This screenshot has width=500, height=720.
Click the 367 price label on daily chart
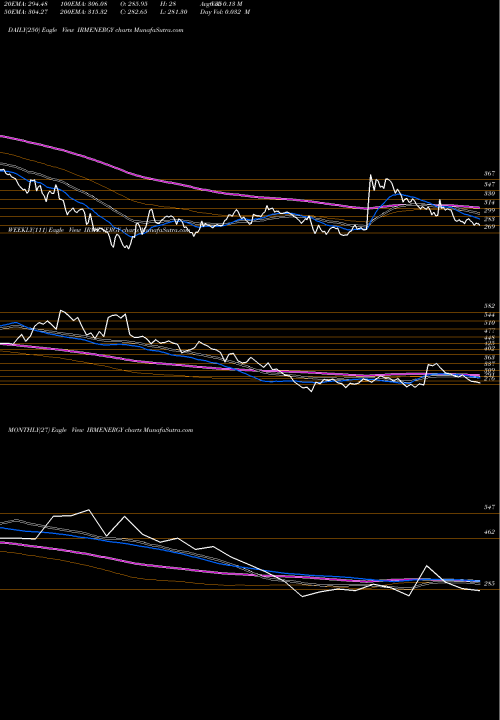click(x=489, y=174)
